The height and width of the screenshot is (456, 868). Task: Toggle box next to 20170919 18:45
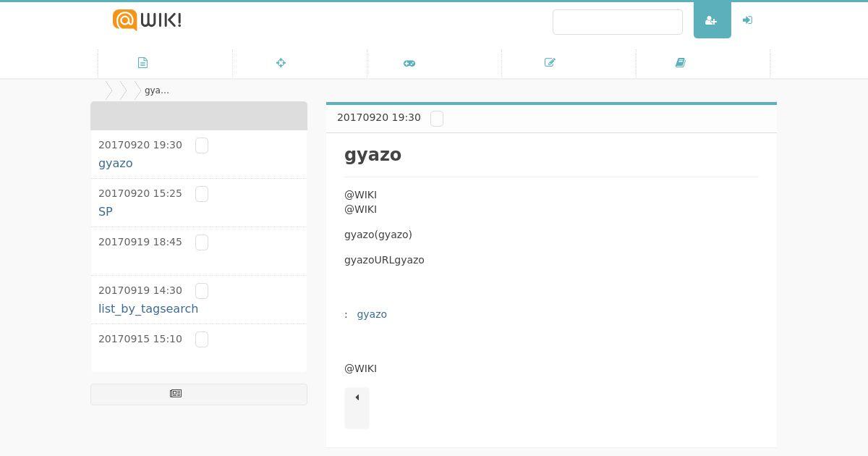pos(202,242)
